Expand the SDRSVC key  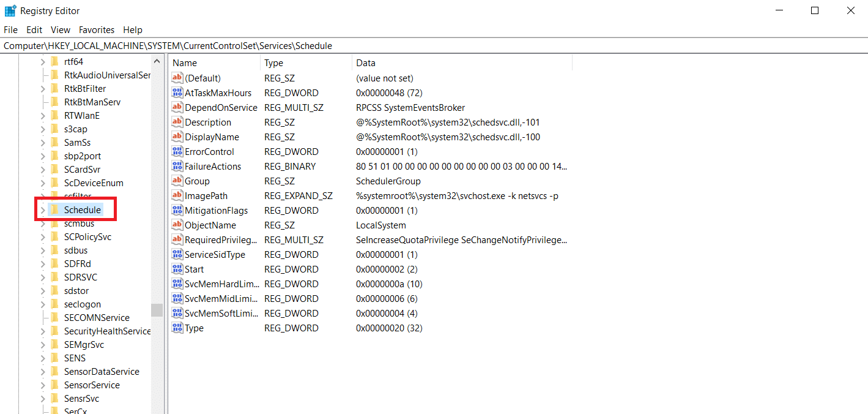pos(43,277)
